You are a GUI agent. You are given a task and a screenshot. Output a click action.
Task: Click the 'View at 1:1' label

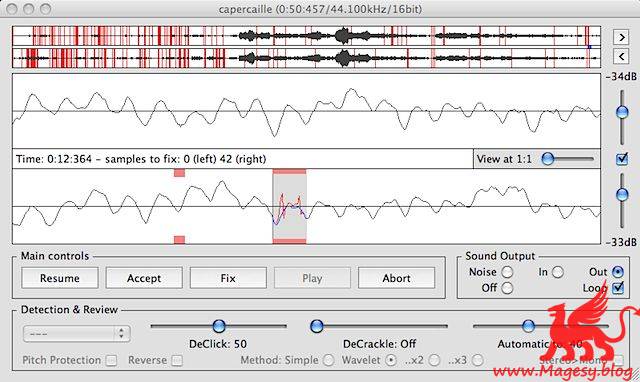pyautogui.click(x=504, y=159)
